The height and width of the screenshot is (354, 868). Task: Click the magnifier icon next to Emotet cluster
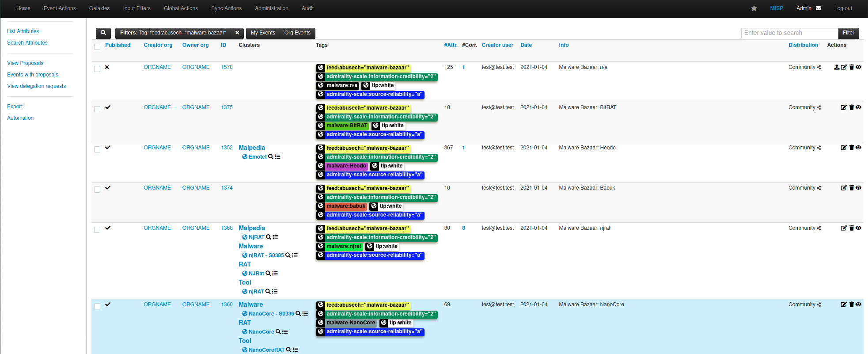click(271, 157)
